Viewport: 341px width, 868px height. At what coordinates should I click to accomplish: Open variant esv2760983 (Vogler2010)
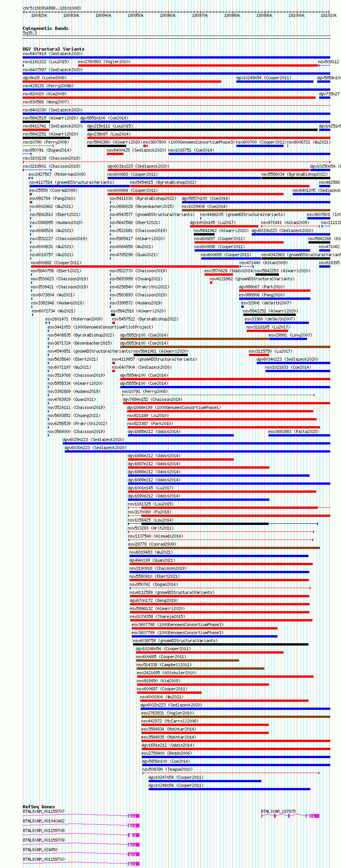pyautogui.click(x=104, y=62)
